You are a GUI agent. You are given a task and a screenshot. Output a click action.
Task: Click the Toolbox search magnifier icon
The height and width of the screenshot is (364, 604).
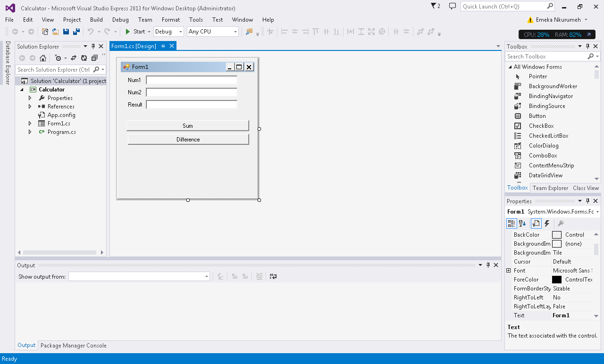(x=591, y=57)
